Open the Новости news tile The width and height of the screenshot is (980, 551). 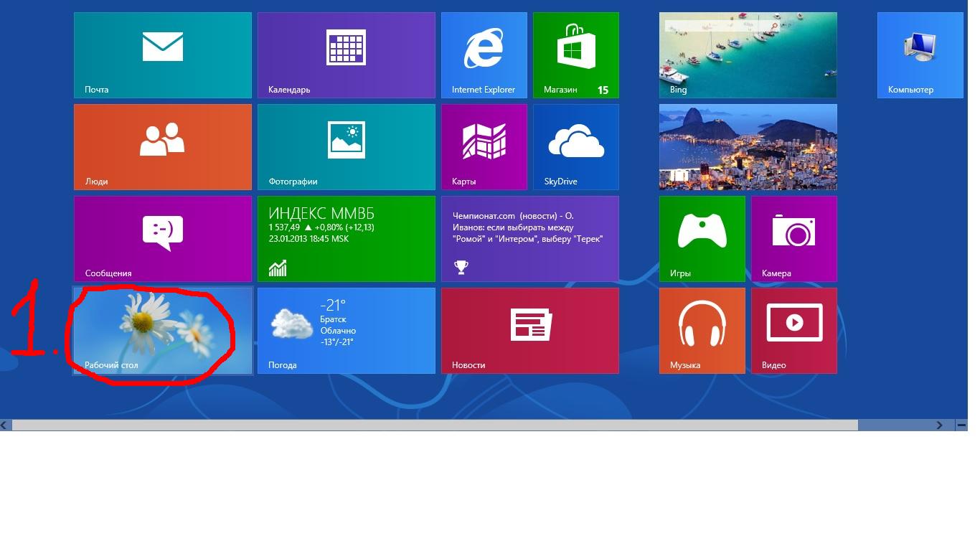530,331
